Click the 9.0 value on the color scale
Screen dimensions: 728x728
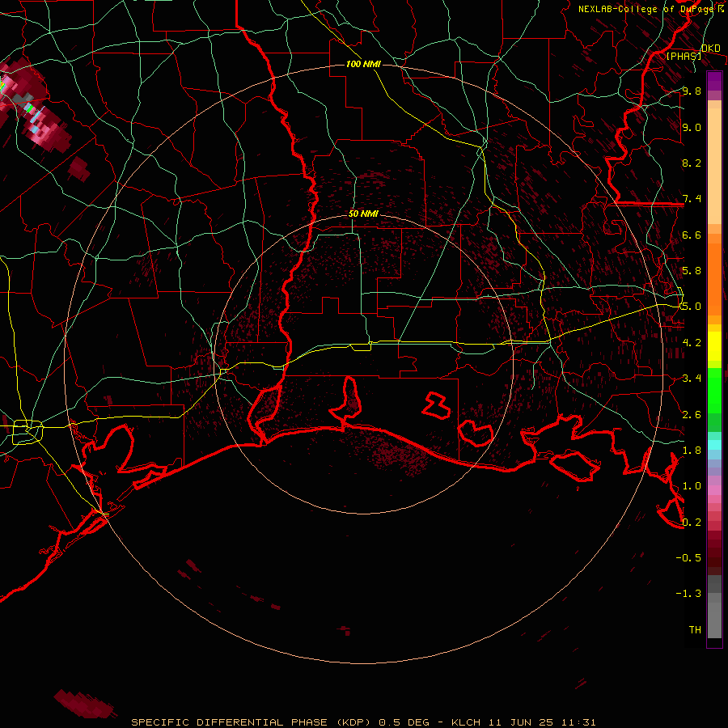tap(692, 127)
